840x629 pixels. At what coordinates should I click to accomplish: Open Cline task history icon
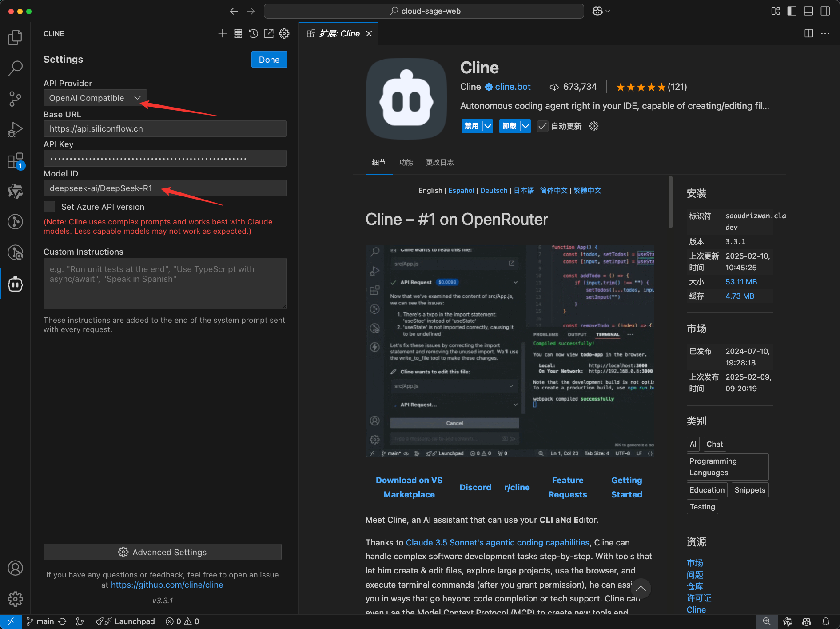[254, 33]
